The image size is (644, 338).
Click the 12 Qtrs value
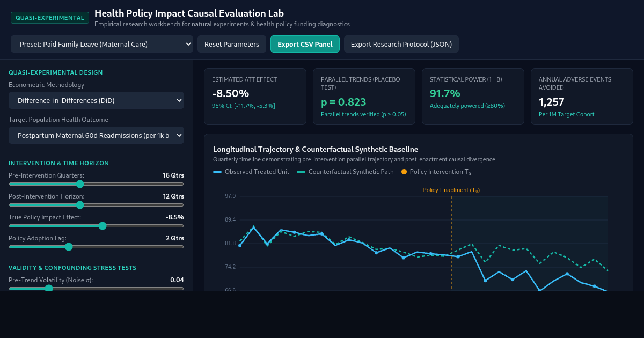(x=173, y=196)
